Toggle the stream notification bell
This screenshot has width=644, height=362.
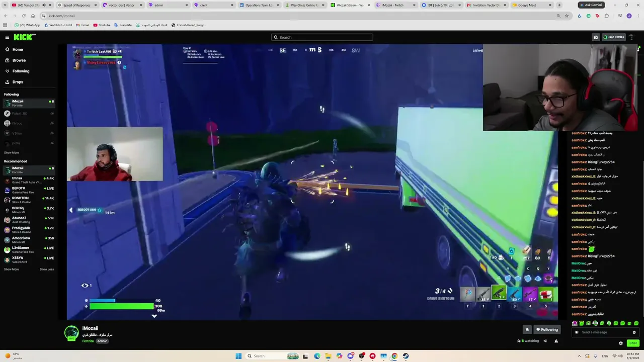pyautogui.click(x=527, y=330)
